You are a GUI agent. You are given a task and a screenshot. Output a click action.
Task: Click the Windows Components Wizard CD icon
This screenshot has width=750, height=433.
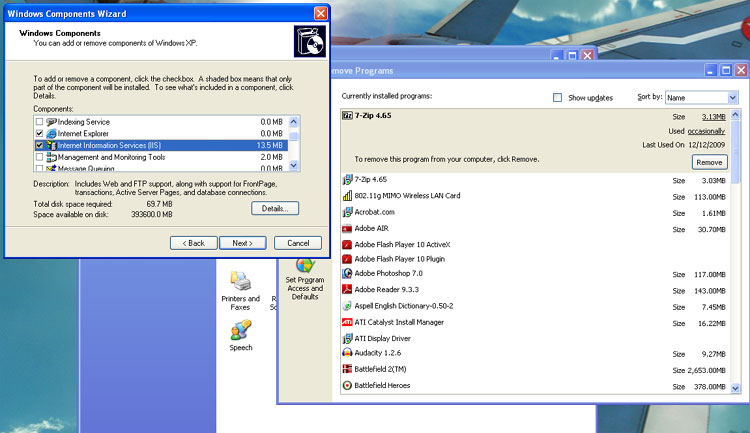tap(309, 41)
